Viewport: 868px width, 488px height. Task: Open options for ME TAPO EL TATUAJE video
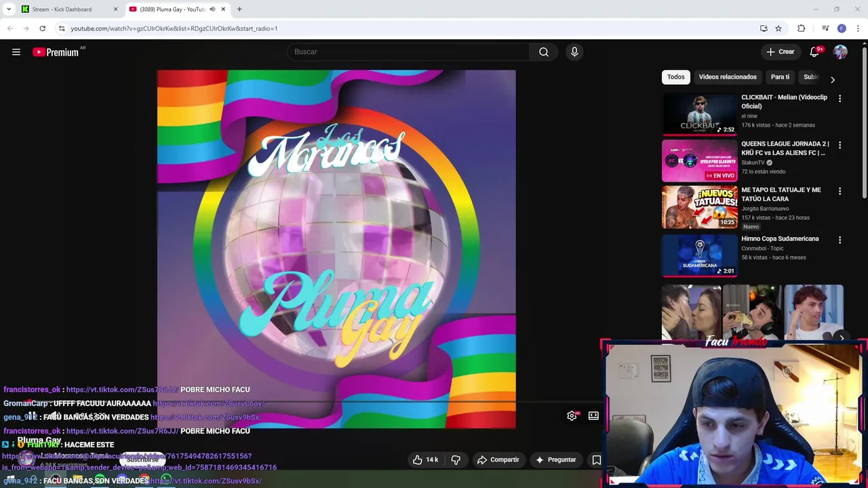pyautogui.click(x=840, y=192)
